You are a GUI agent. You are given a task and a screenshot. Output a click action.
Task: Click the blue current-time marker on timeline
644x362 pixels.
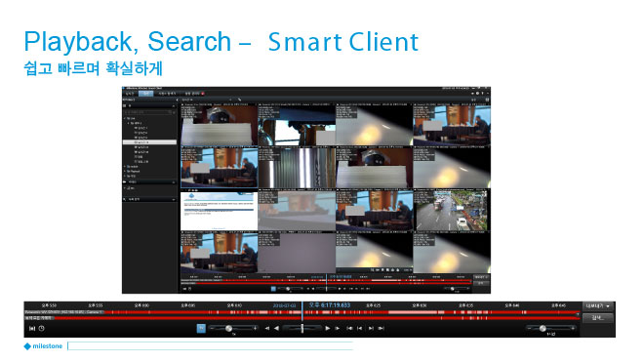click(x=302, y=311)
